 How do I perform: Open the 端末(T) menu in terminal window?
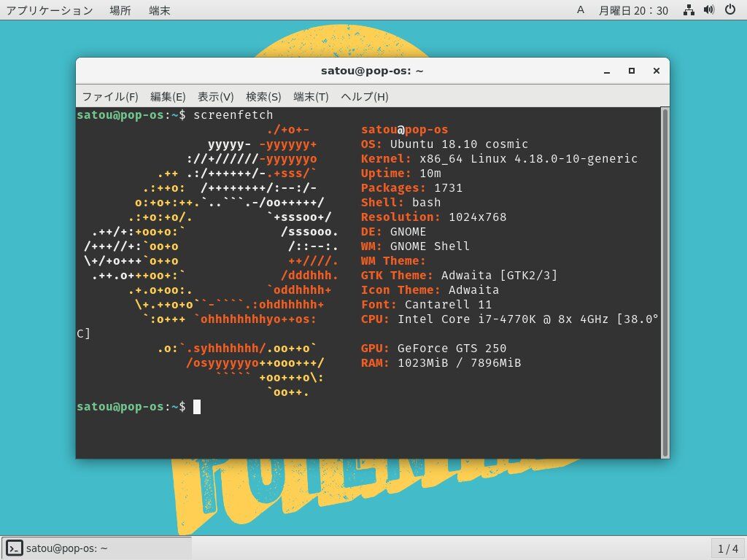tap(311, 97)
